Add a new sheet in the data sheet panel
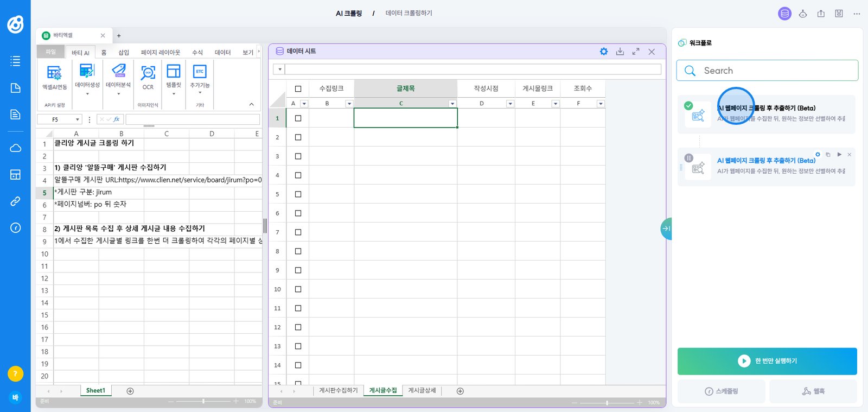The height and width of the screenshot is (412, 868). point(460,391)
